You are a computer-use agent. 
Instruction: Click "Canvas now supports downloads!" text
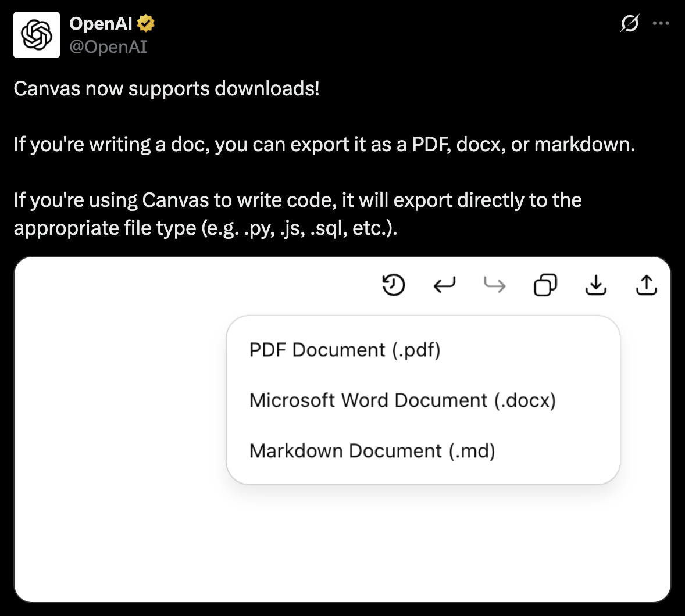pyautogui.click(x=166, y=89)
